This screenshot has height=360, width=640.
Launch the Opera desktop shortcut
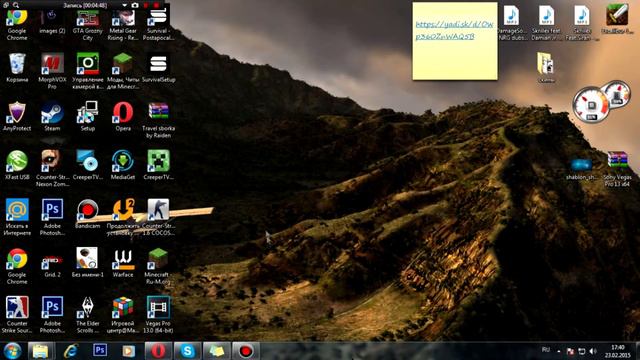click(123, 116)
